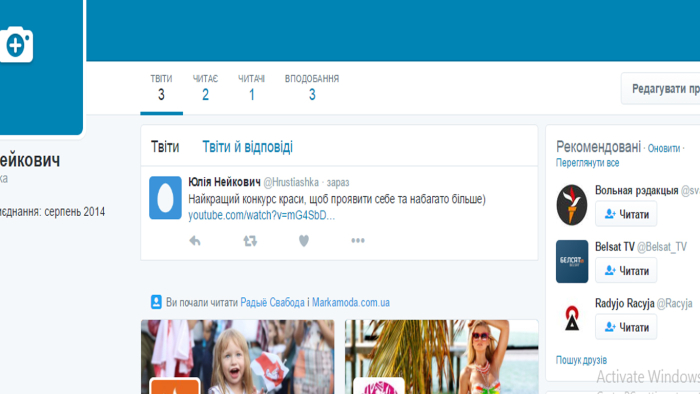The image size is (700, 394).
Task: Open the Читачі followers tab
Action: [x=251, y=88]
